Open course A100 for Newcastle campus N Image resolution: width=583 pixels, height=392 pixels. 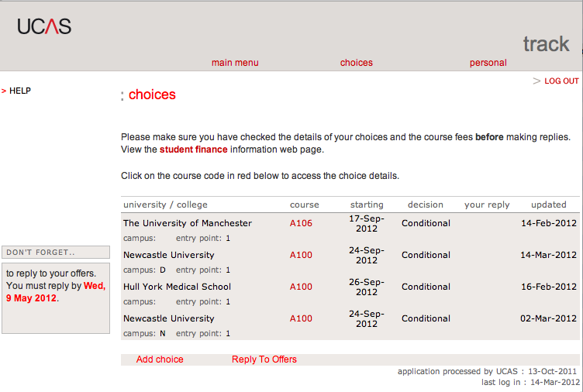tap(301, 318)
